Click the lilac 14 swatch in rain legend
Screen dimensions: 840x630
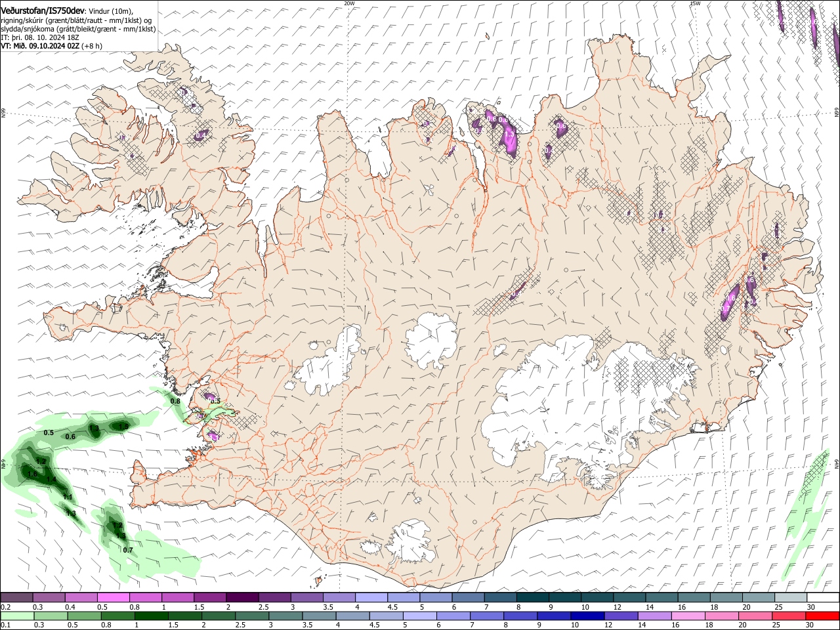(x=654, y=616)
